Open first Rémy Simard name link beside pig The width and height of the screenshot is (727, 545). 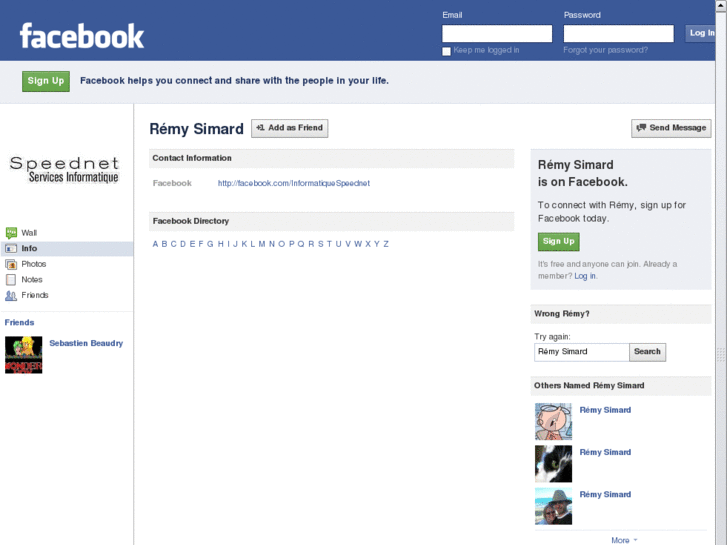tap(606, 410)
